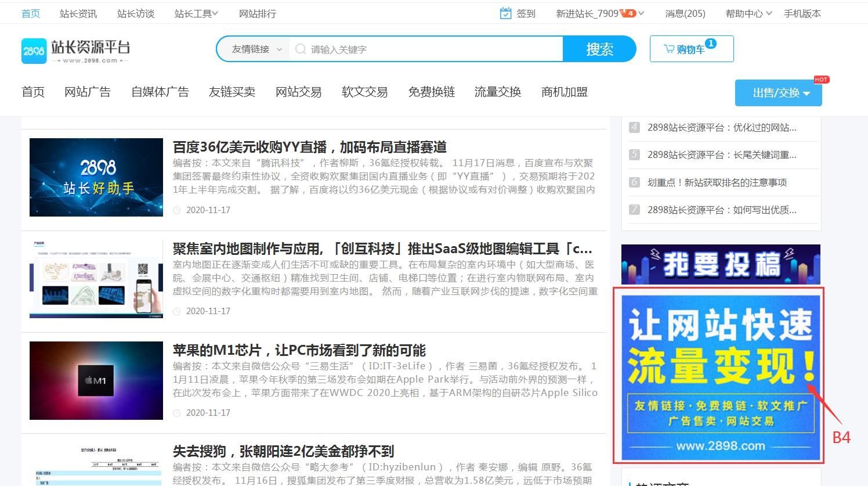Click the date 2020-11-17 under 苹果的M1芯片
Screen dimensions: 868x486
[x=208, y=413]
